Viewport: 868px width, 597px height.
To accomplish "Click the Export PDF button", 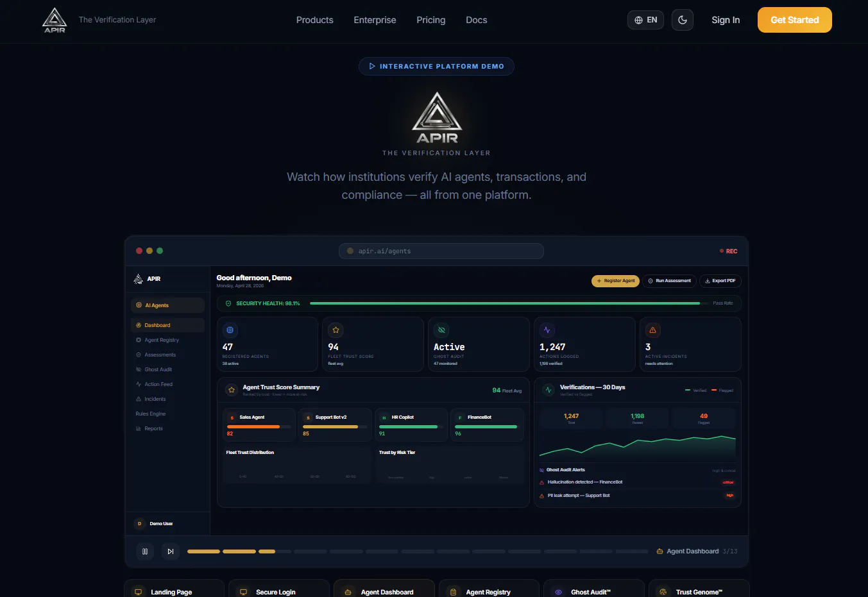I will 720,281.
